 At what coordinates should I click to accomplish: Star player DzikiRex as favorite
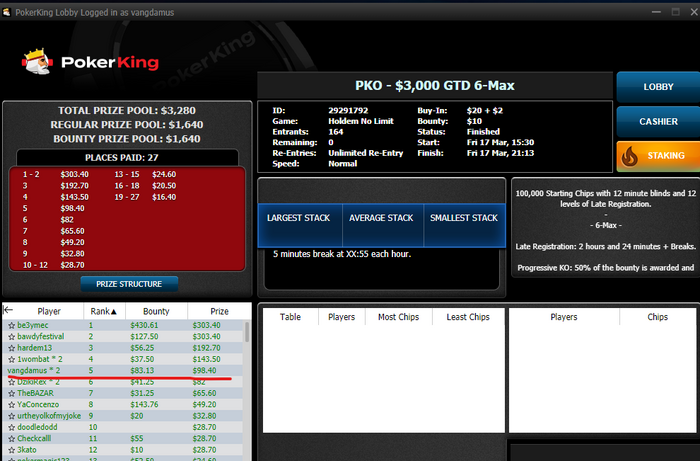[12, 382]
